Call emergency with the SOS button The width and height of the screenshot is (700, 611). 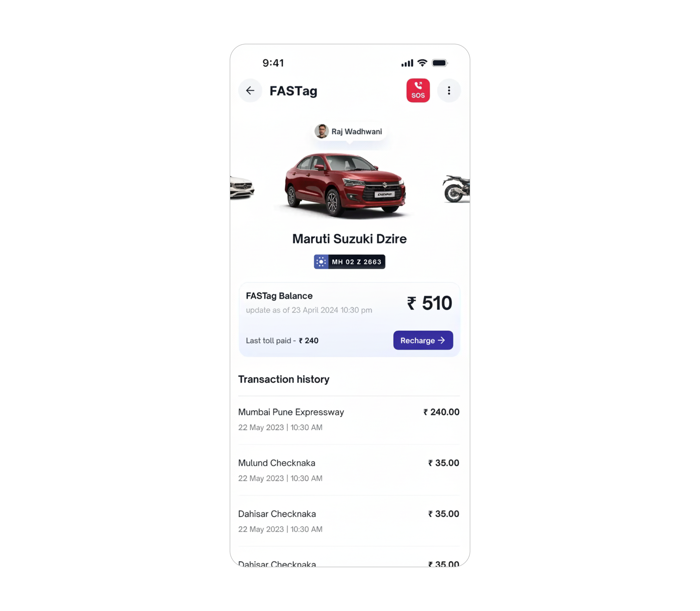click(x=418, y=91)
